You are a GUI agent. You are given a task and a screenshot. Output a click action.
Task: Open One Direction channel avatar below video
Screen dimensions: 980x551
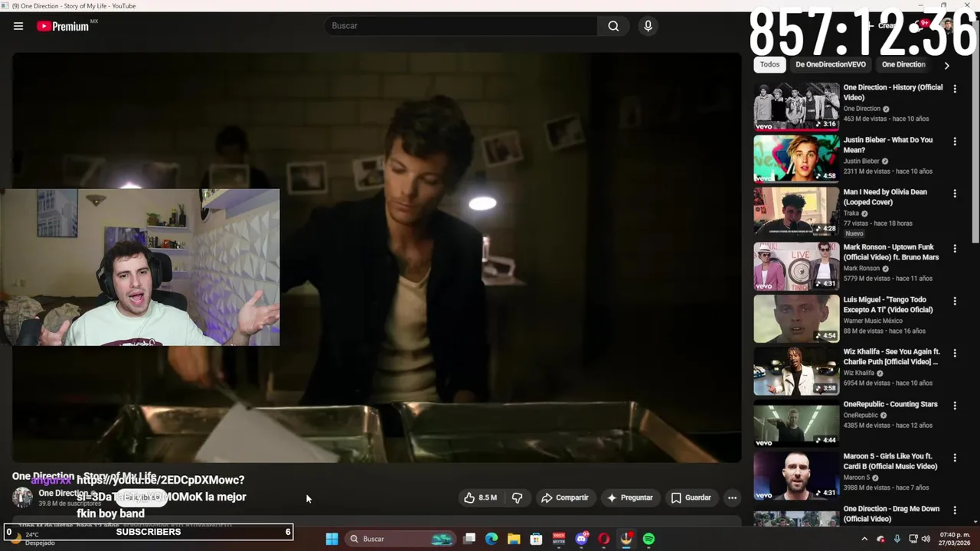pyautogui.click(x=23, y=497)
